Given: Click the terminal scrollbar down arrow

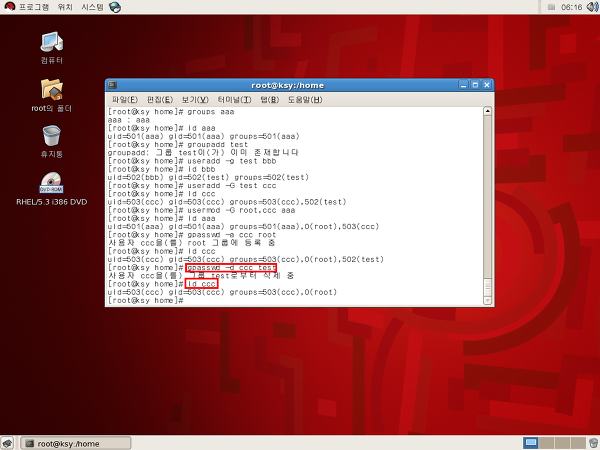Looking at the screenshot, I should [488, 301].
